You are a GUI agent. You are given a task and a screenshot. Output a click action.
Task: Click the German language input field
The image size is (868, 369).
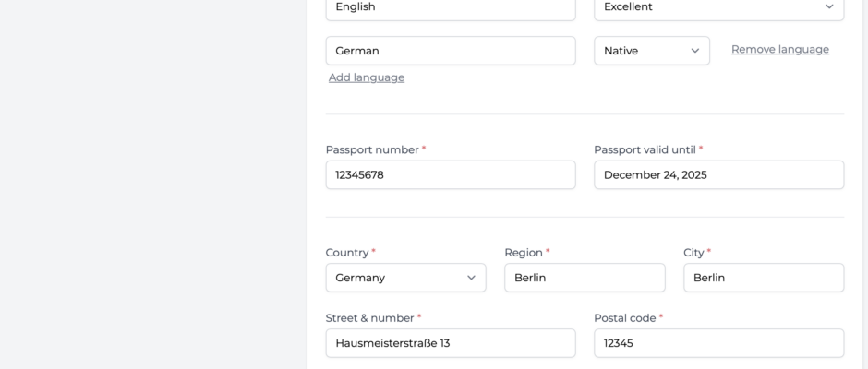[450, 51]
